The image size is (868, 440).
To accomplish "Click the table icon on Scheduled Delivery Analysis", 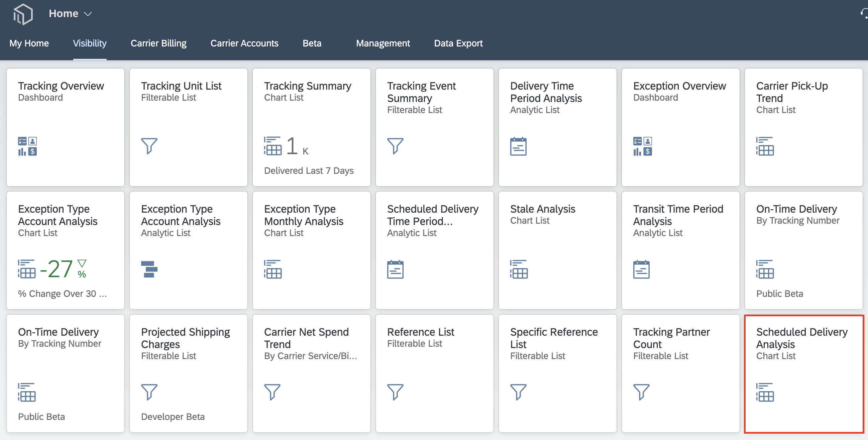I will click(x=765, y=392).
